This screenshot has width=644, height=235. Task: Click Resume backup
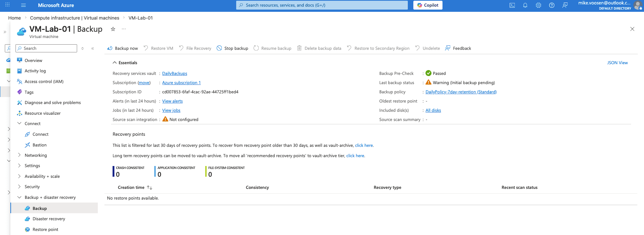click(x=272, y=48)
